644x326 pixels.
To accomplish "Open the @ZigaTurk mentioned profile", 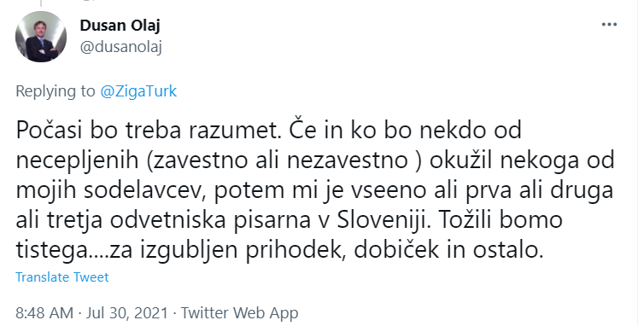I will 138,91.
